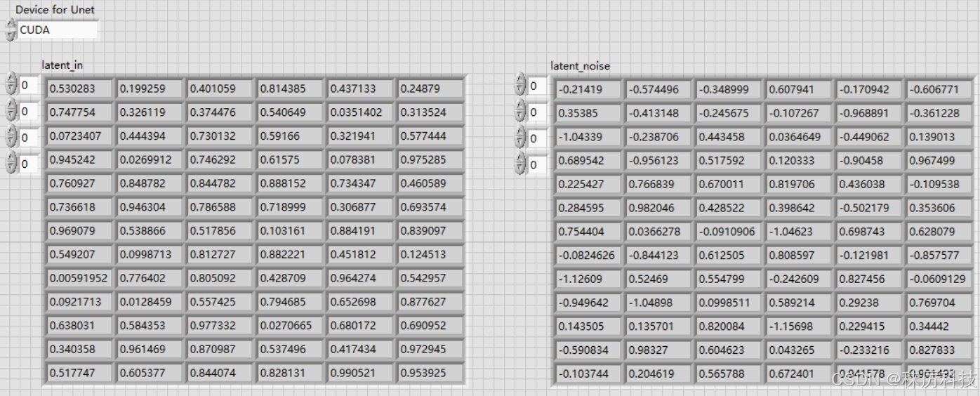The width and height of the screenshot is (980, 396).
Task: Click latent_noise index stepper beside row 0.35385
Action: pos(520,111)
